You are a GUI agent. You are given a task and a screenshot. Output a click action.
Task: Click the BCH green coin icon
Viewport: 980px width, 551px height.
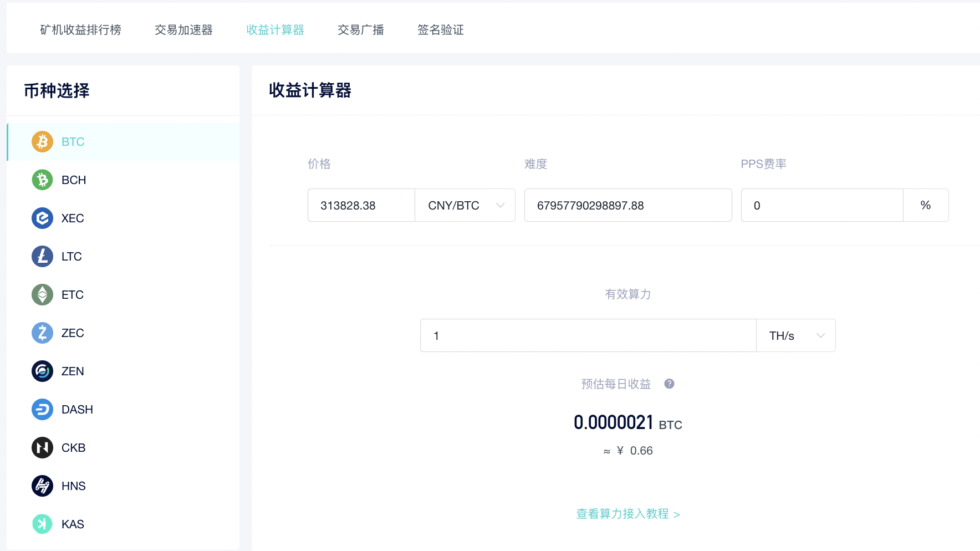(x=42, y=180)
